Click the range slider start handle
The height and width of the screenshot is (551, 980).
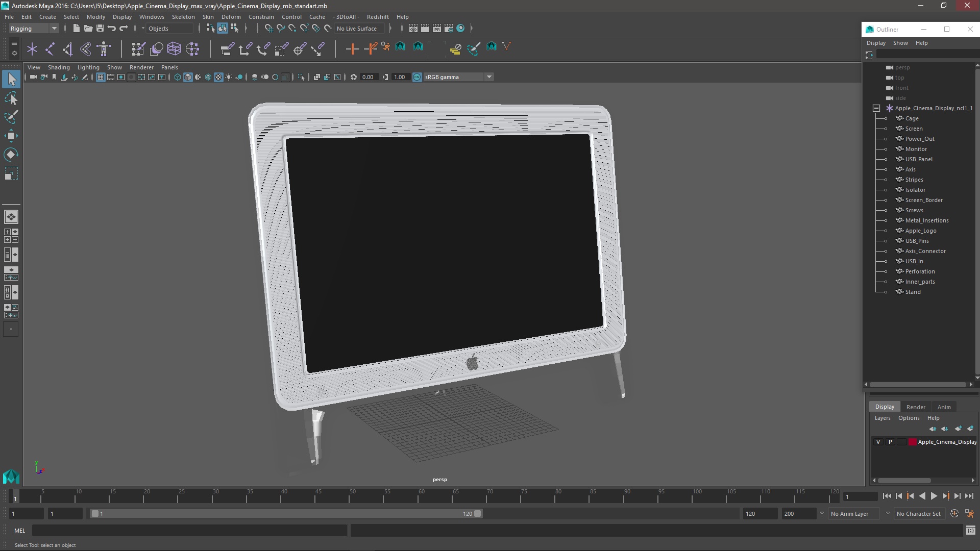point(95,514)
